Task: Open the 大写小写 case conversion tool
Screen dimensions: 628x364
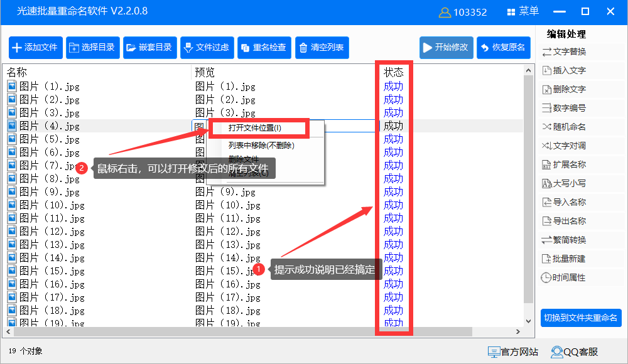Action: 564,183
